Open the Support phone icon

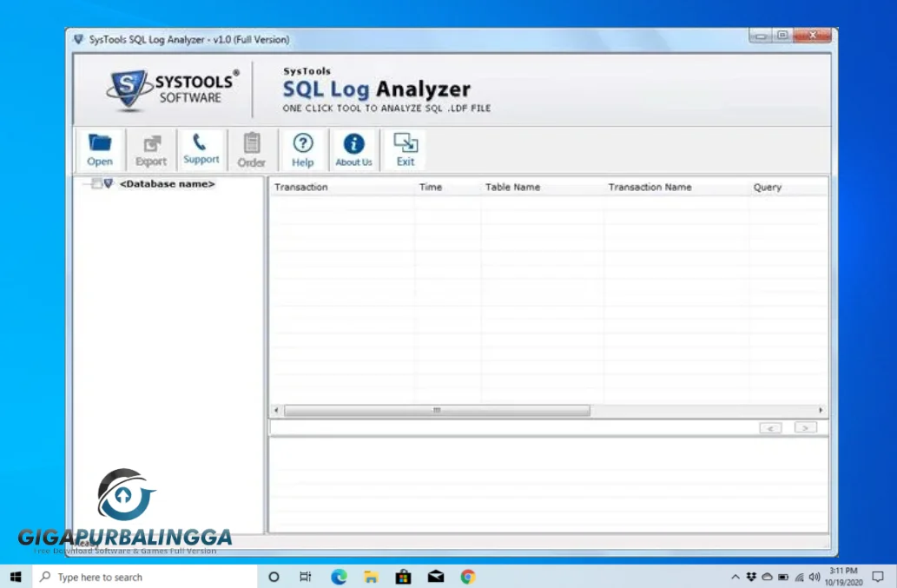pyautogui.click(x=201, y=150)
